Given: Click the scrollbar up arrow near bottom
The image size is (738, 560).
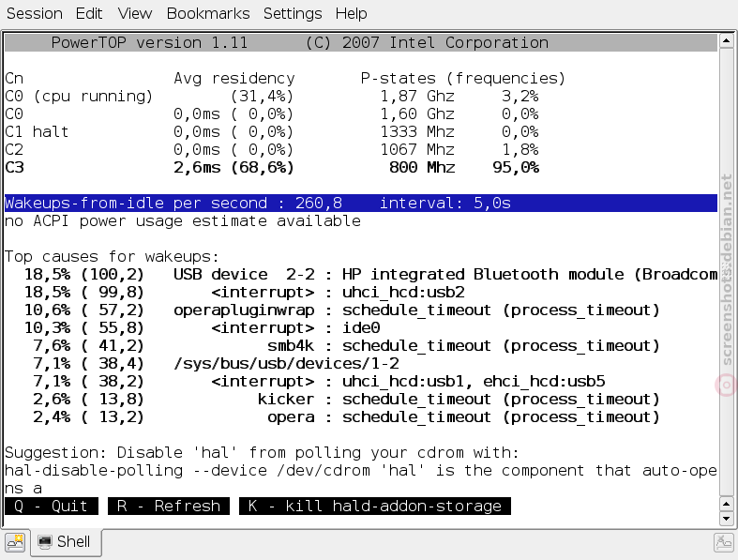Looking at the screenshot, I should coord(726,504).
